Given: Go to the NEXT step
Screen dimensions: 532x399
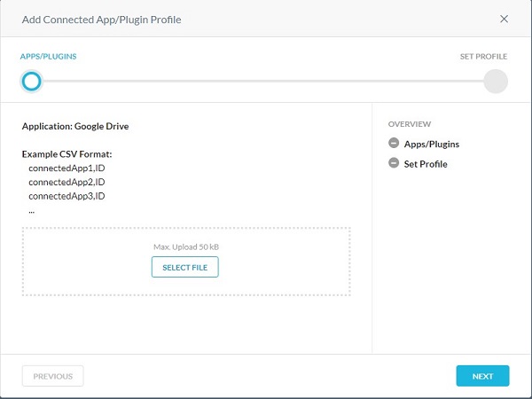Looking at the screenshot, I should [482, 376].
